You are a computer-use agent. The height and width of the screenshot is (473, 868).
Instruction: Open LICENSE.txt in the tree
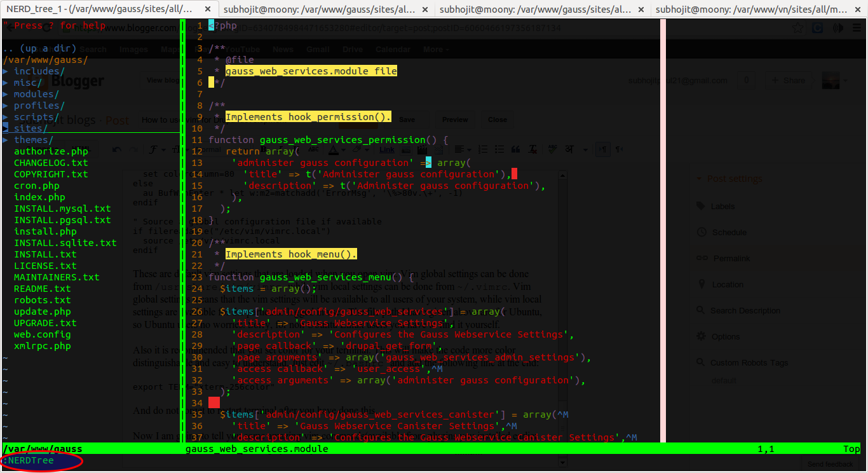click(45, 266)
